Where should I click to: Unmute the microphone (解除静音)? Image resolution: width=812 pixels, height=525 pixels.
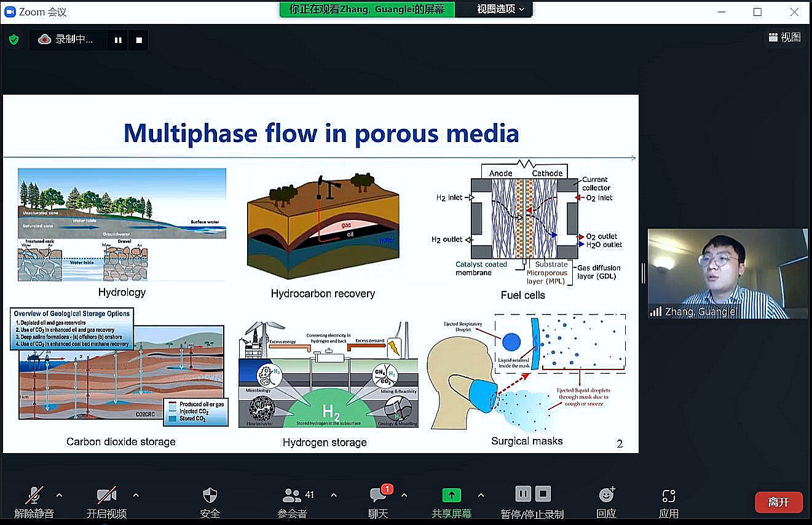(x=34, y=495)
